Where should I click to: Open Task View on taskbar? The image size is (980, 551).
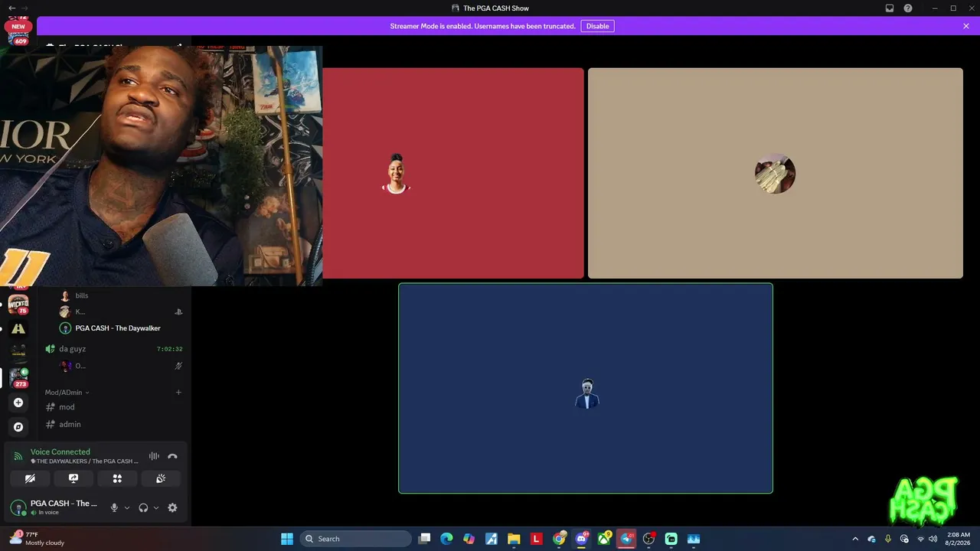click(425, 539)
